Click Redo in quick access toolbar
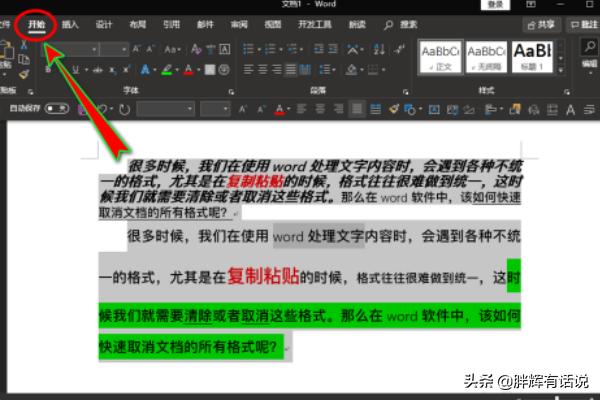This screenshot has height=400, width=600. click(124, 110)
